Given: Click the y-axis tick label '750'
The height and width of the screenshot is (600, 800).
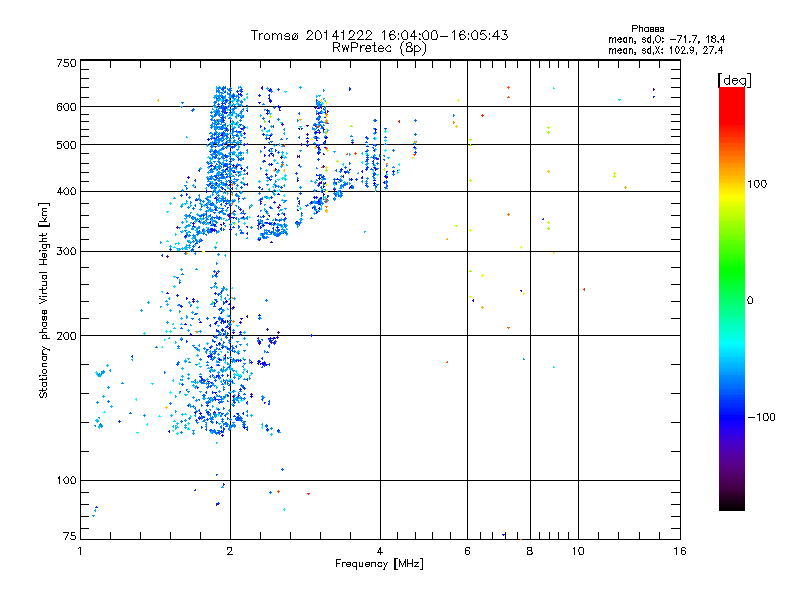Looking at the screenshot, I should point(66,63).
